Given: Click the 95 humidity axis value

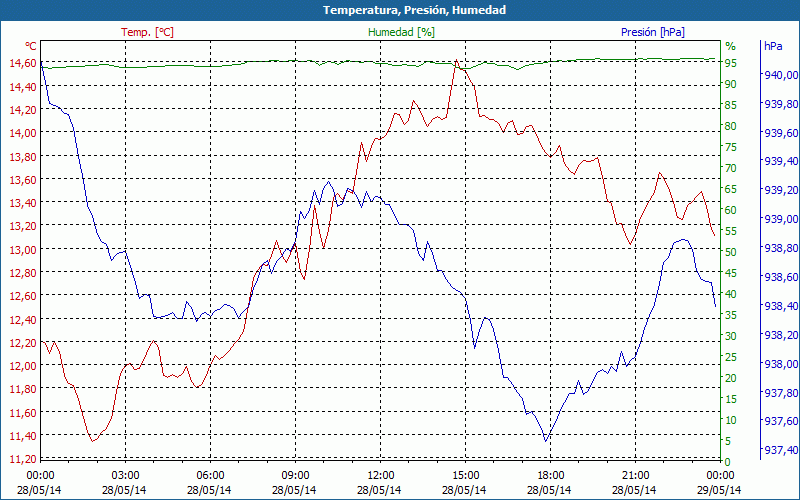Looking at the screenshot, I should (731, 63).
